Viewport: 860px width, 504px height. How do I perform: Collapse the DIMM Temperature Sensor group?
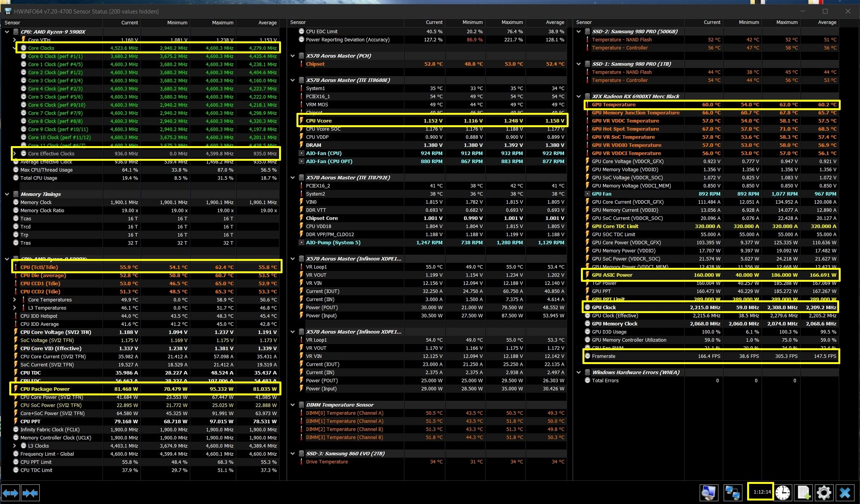tap(293, 405)
